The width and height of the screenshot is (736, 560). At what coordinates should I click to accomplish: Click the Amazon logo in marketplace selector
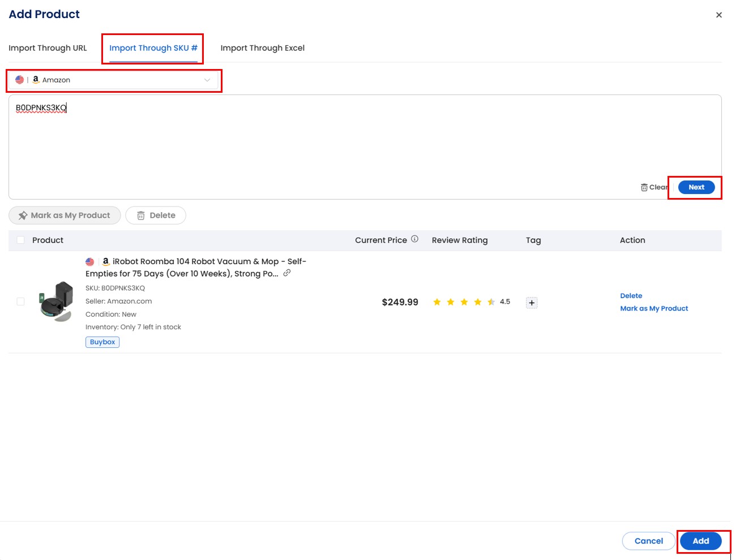coord(36,80)
